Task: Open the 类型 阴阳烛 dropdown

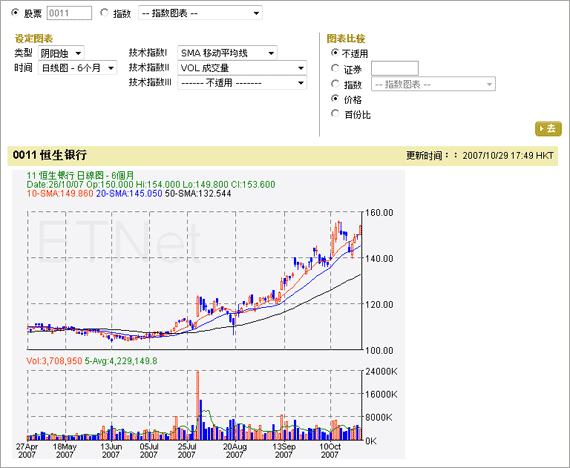Action: pos(61,53)
